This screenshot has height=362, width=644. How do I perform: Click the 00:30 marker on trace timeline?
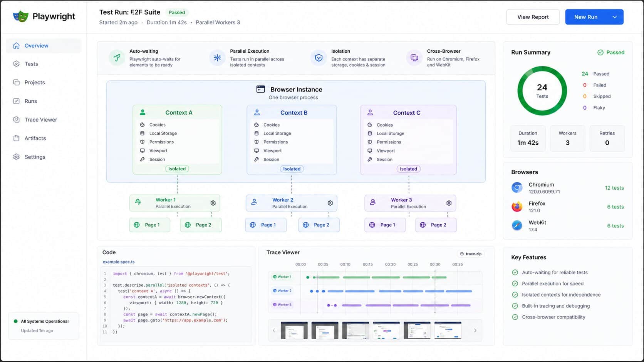click(435, 264)
